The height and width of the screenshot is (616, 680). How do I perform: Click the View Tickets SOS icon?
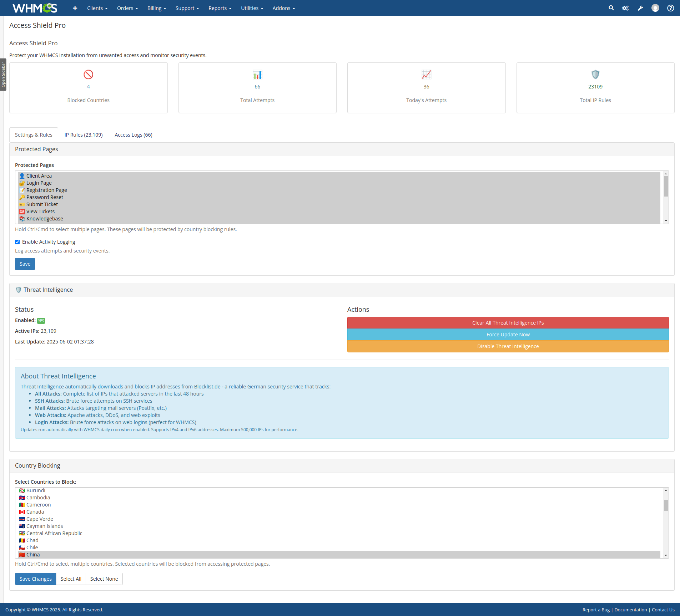(x=22, y=212)
